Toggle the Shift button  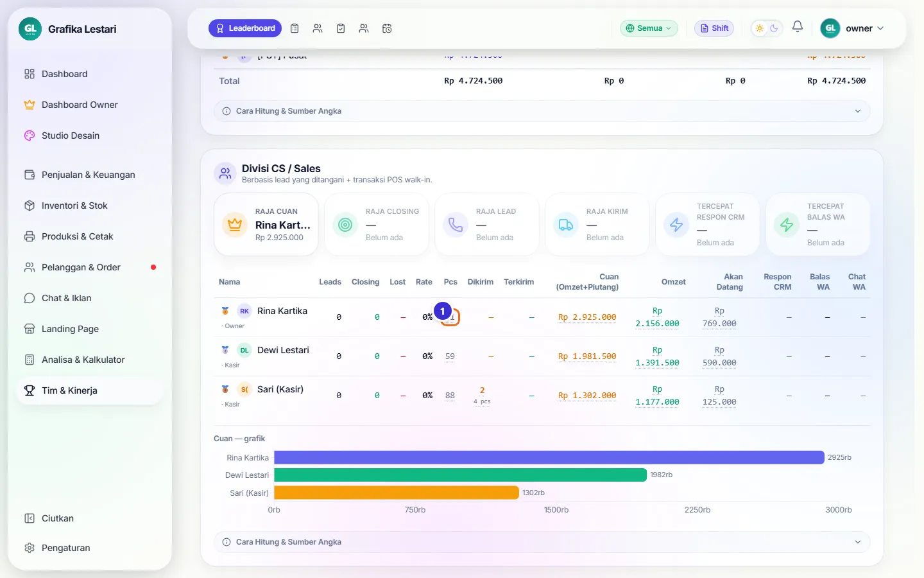click(714, 28)
